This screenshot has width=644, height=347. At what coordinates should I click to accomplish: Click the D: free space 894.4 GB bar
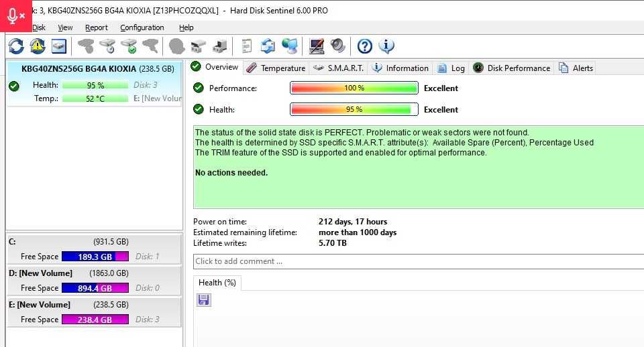pyautogui.click(x=95, y=288)
